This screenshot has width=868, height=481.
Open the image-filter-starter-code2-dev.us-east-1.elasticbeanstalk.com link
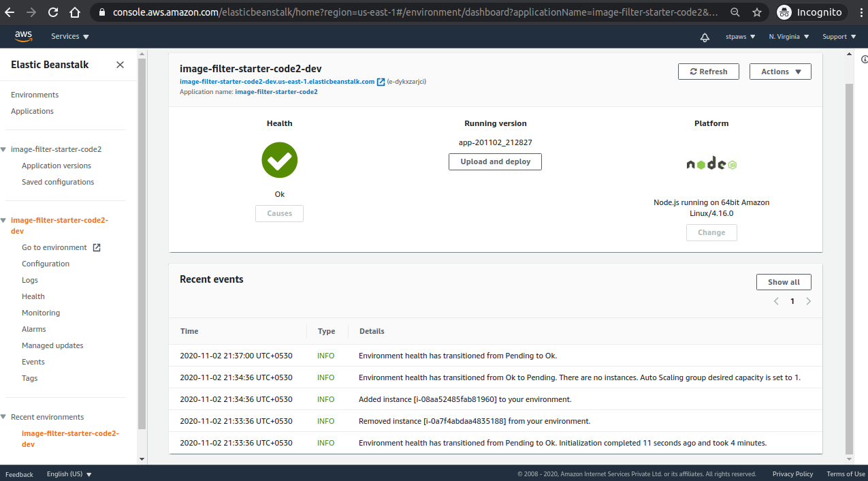click(277, 82)
